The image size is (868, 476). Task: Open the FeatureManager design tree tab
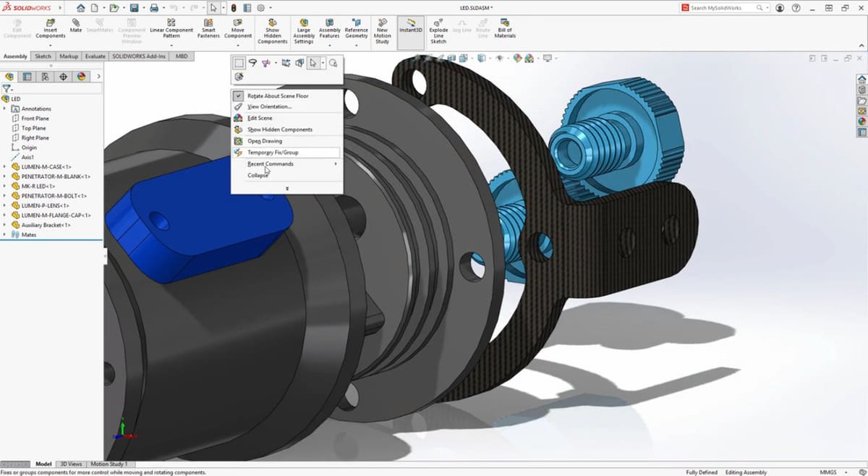[9, 76]
